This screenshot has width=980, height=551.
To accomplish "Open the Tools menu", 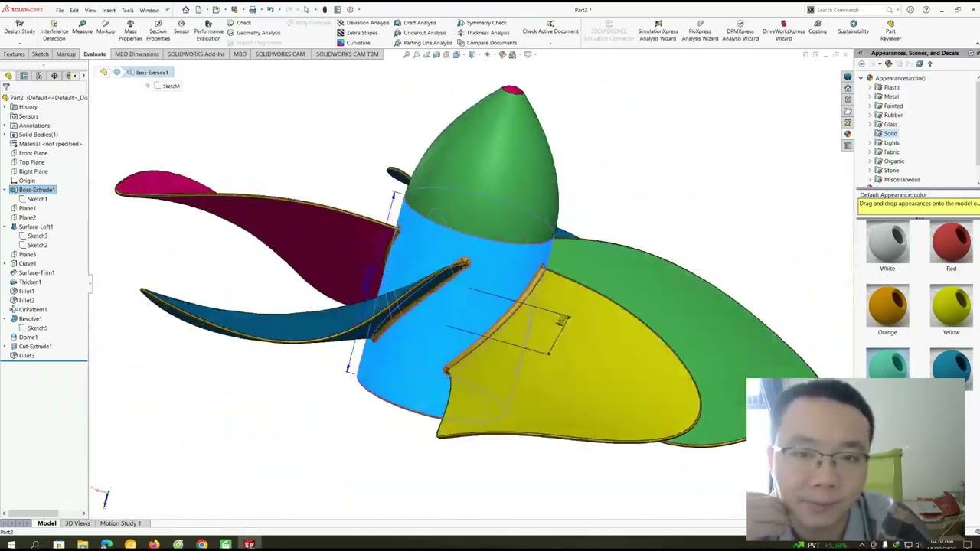I will [128, 11].
